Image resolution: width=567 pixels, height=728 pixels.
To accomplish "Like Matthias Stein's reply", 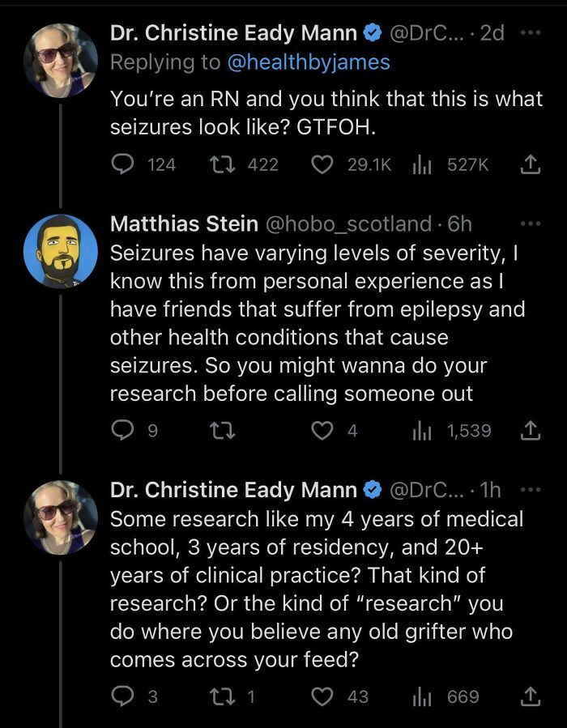I will point(324,430).
